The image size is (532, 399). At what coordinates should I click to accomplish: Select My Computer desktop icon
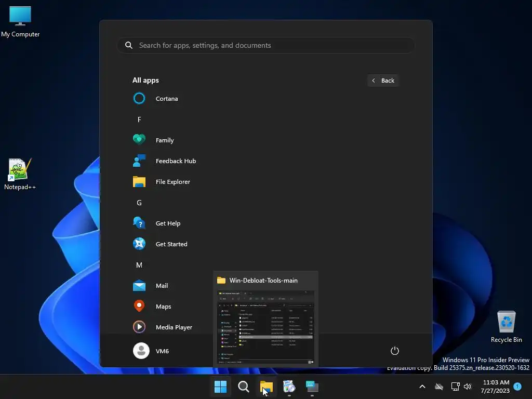tap(20, 21)
